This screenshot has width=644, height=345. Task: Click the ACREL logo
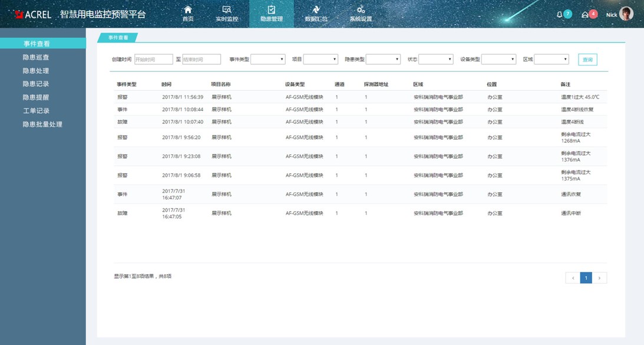[25, 13]
